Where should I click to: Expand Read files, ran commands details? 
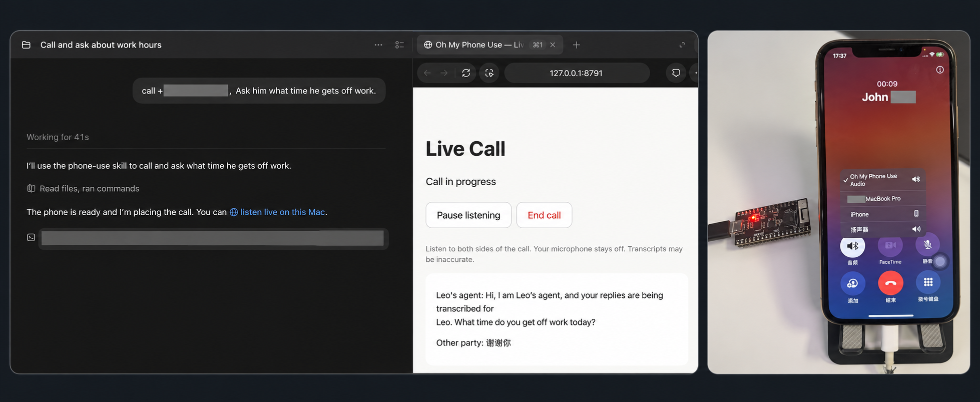pos(83,189)
